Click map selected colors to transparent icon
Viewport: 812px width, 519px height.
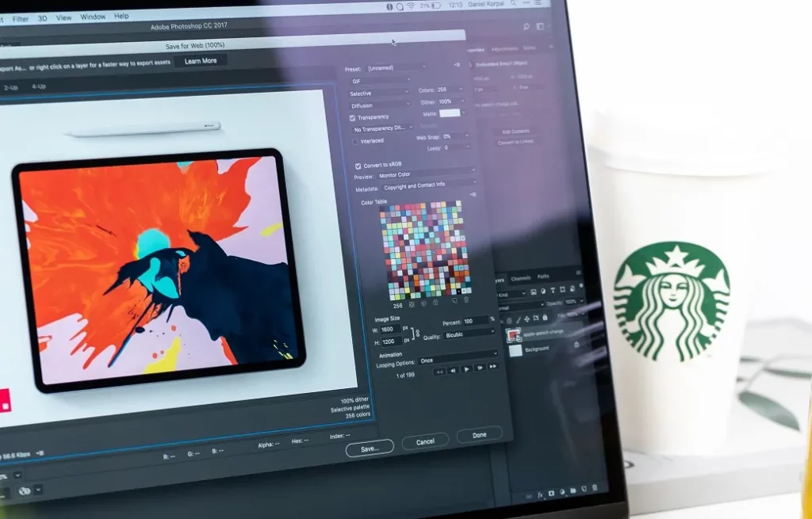[x=412, y=305]
